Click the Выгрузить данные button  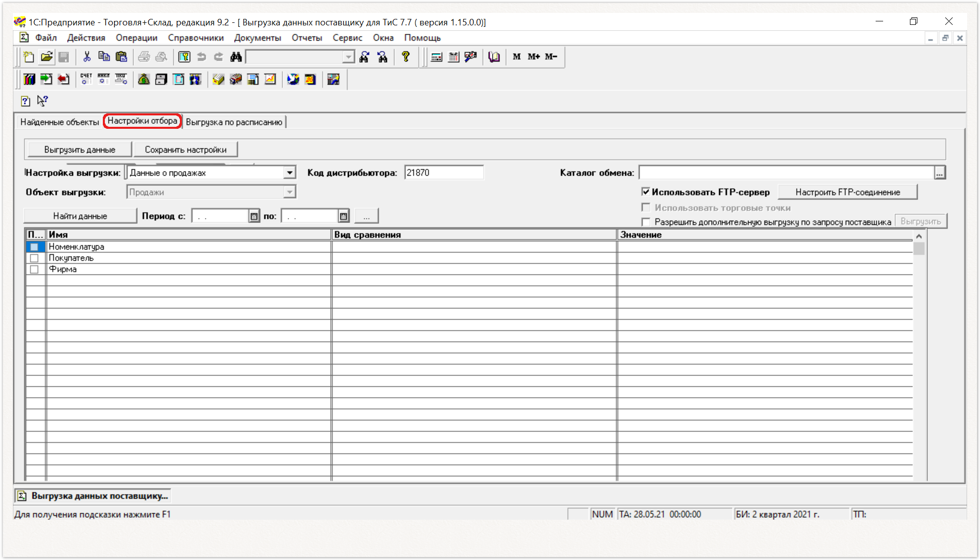pos(80,150)
